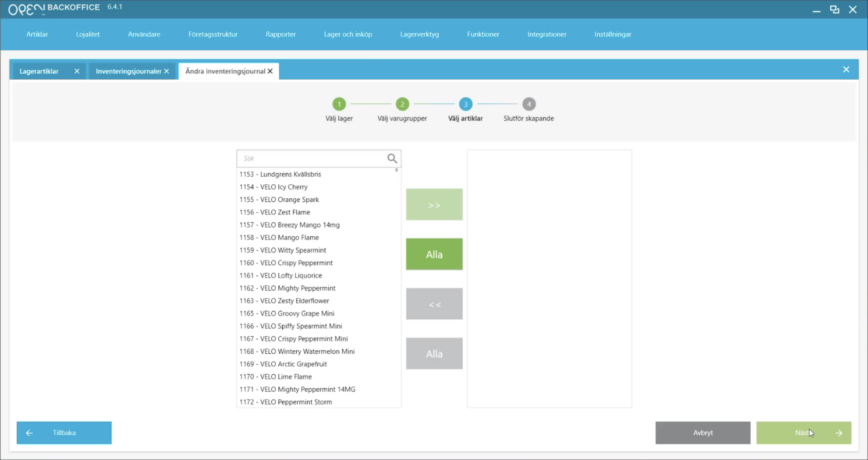Select 1169 - VELO Arctic Grapefruit

[x=318, y=364]
